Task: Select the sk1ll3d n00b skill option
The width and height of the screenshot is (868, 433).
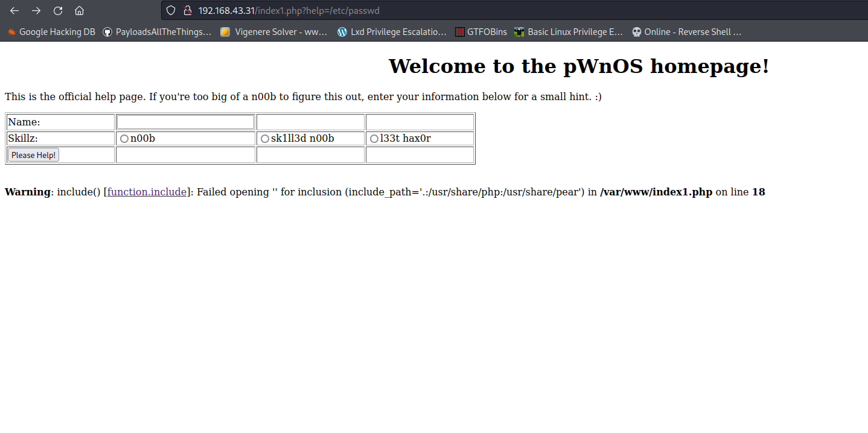Action: click(x=265, y=139)
